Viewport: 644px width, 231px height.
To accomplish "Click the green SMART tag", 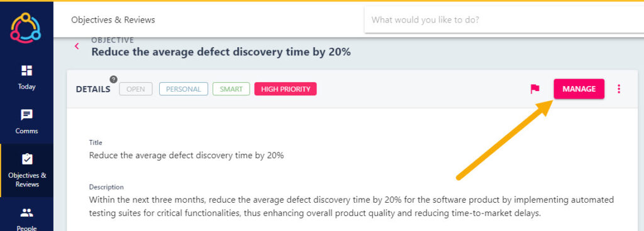I will tap(231, 89).
